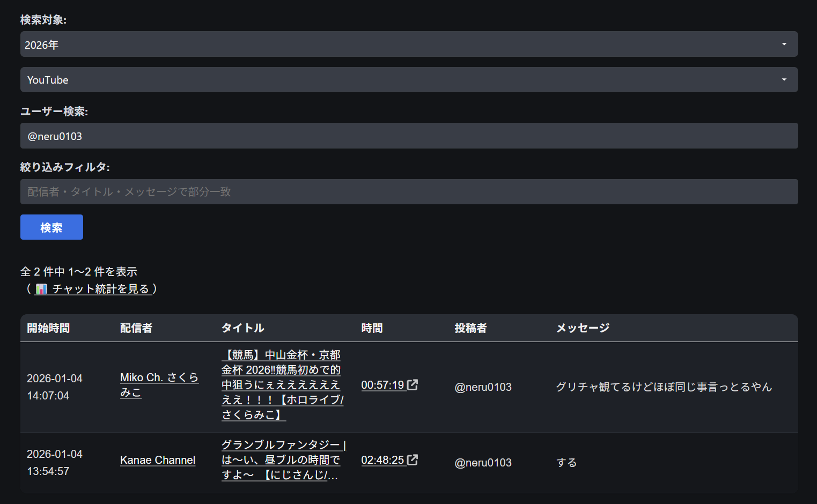Click the メッセージ column header
817x504 pixels.
[583, 328]
